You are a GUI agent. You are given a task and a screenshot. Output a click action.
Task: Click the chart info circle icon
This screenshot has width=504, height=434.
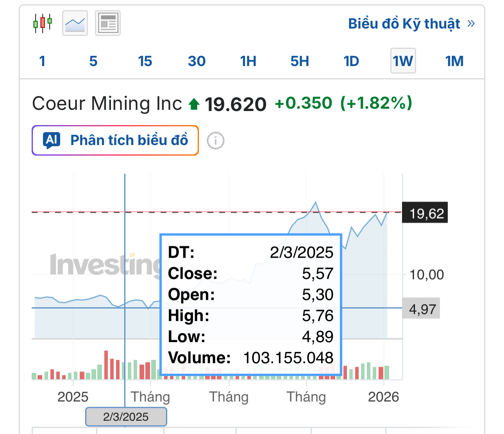point(216,141)
